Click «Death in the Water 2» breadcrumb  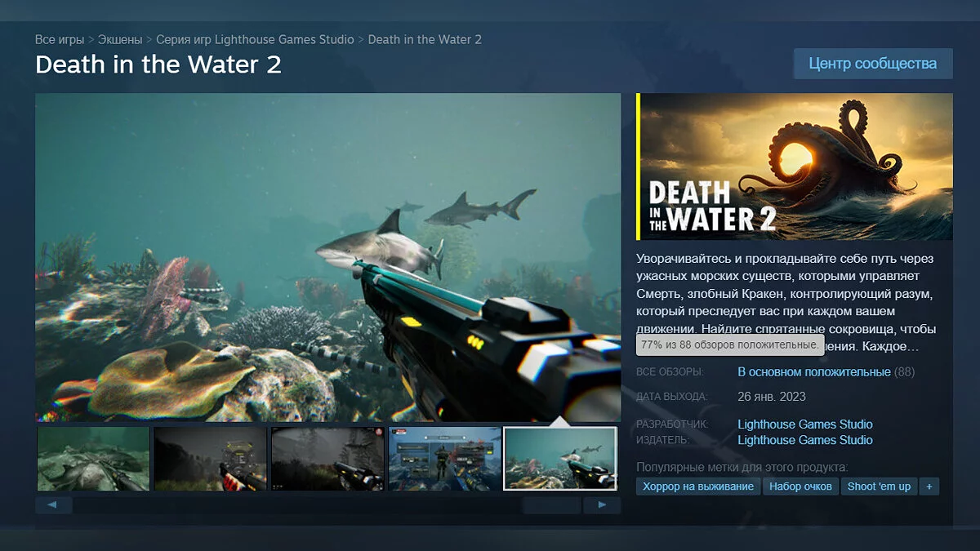425,39
